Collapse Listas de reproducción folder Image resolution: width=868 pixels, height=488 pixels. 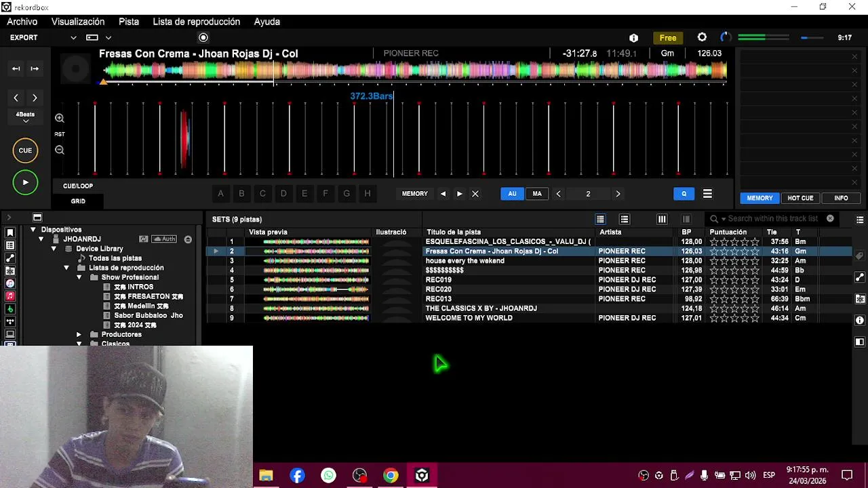pyautogui.click(x=66, y=268)
